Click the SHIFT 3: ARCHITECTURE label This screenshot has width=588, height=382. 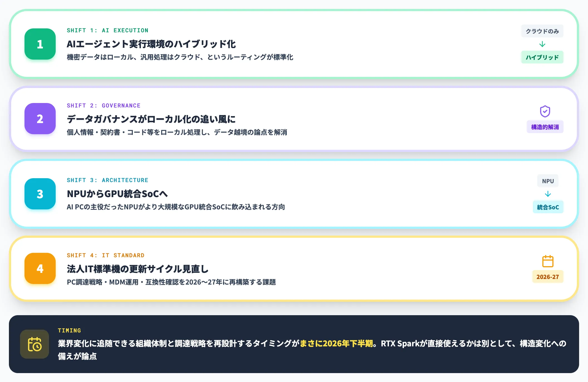tap(107, 180)
